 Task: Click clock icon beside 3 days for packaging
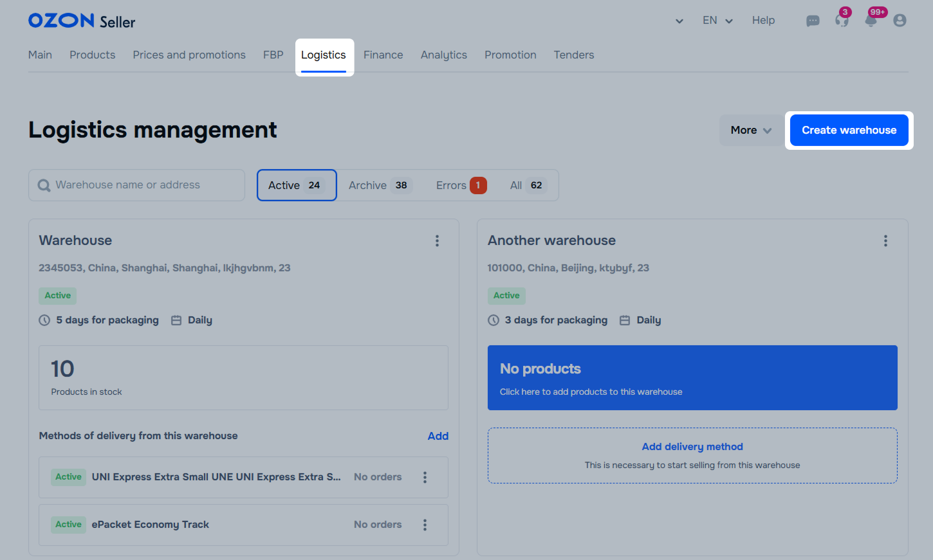494,320
